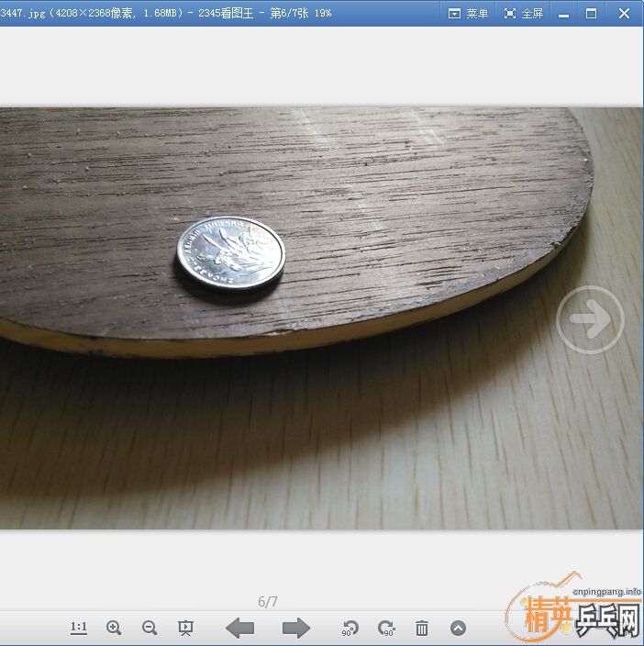Click the circular next-image overlay arrow
644x646 pixels.
tap(590, 320)
